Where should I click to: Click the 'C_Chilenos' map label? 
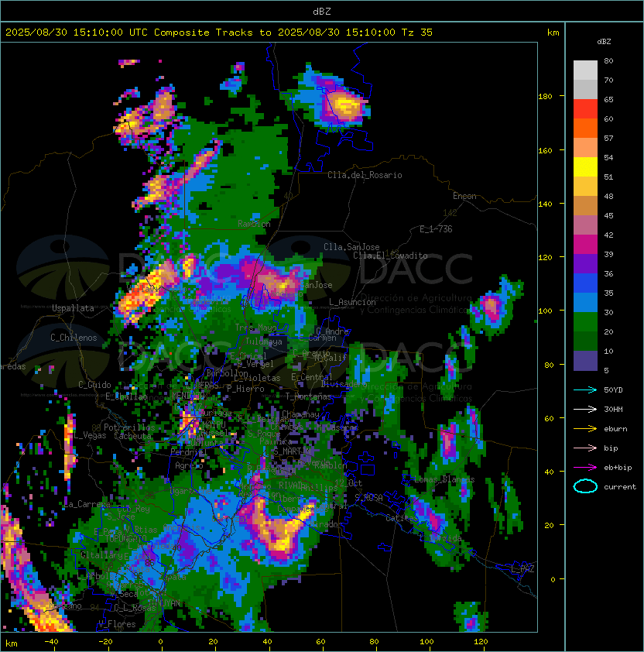tap(74, 338)
